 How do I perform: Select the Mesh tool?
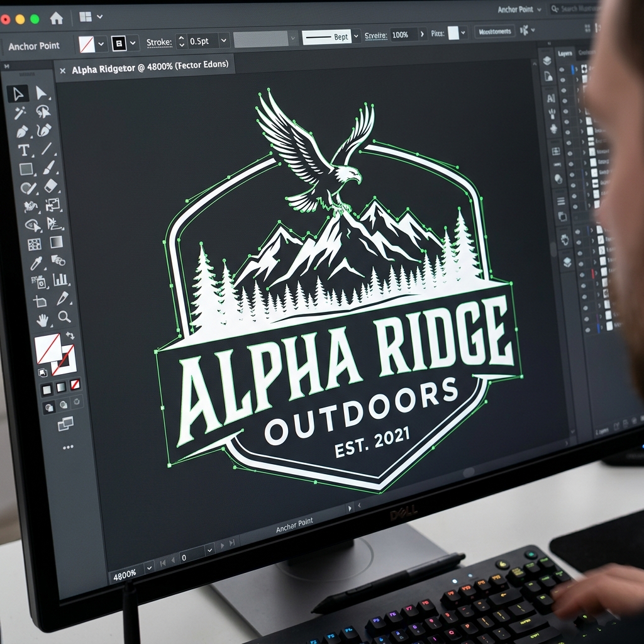34,245
